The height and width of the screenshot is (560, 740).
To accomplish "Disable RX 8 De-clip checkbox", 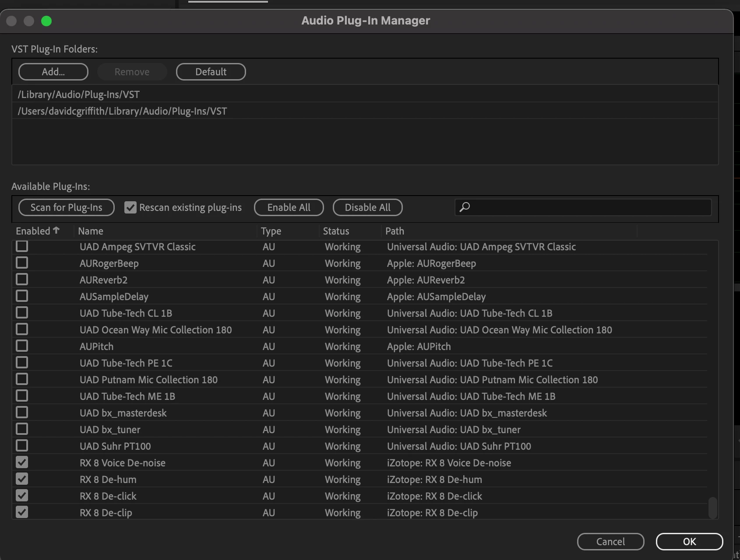I will pos(22,512).
